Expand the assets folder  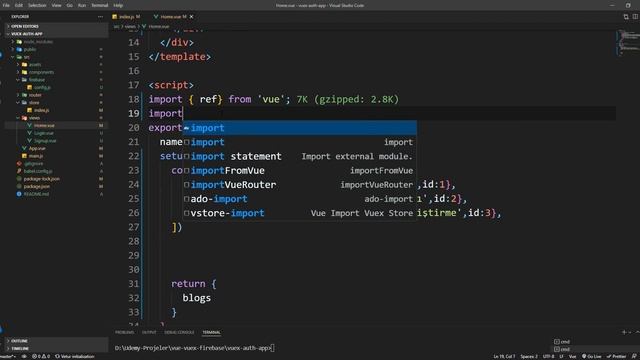tap(35, 64)
